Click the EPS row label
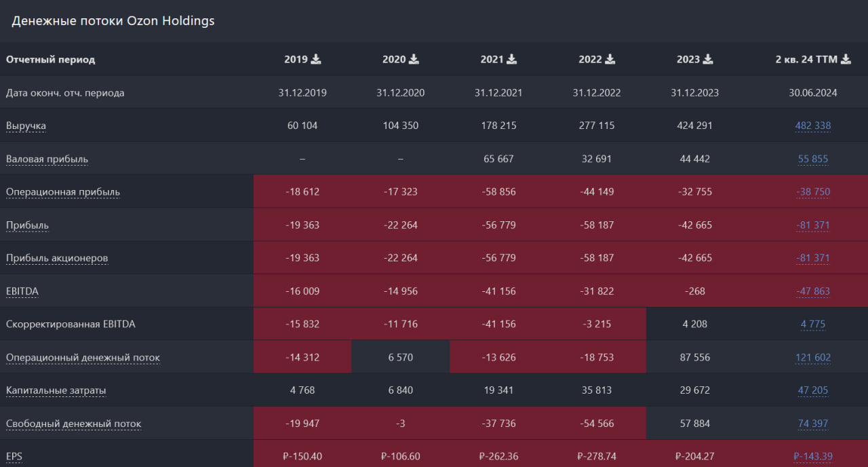 (x=14, y=457)
